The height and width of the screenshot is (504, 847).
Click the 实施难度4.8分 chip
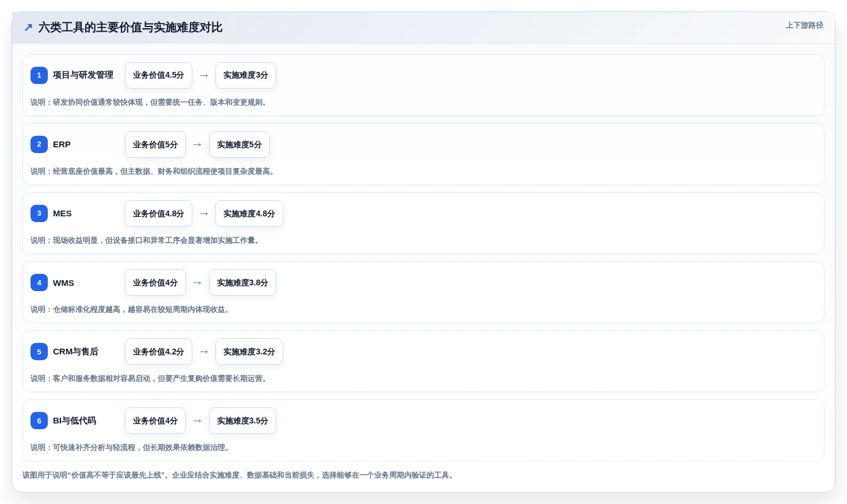[249, 213]
